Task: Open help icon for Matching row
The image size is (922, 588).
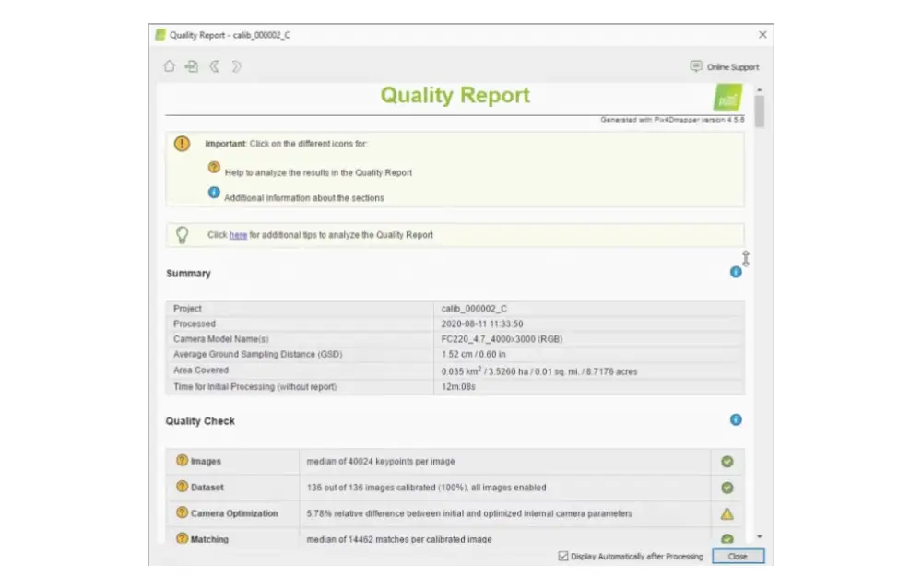Action: [183, 538]
